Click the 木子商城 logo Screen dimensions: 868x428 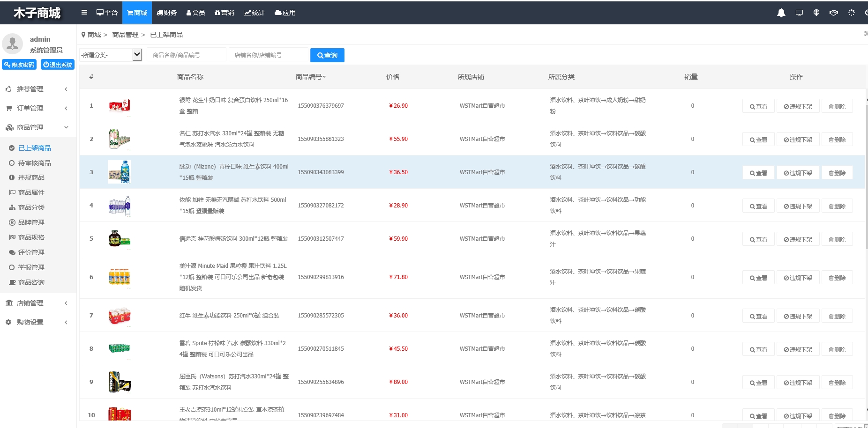pos(37,13)
